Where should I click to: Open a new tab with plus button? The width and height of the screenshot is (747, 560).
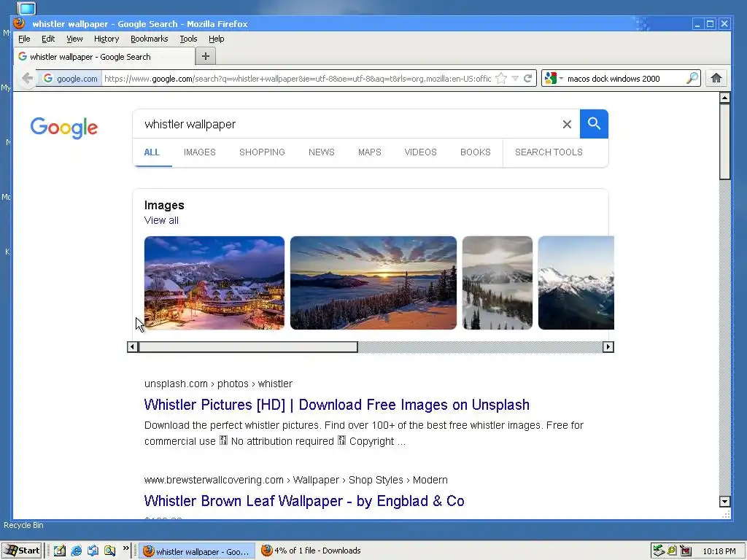(x=205, y=56)
